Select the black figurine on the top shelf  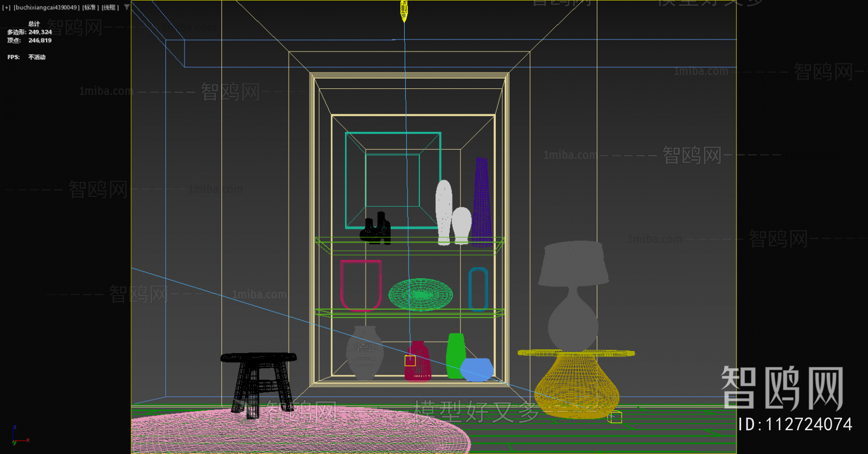tap(376, 230)
